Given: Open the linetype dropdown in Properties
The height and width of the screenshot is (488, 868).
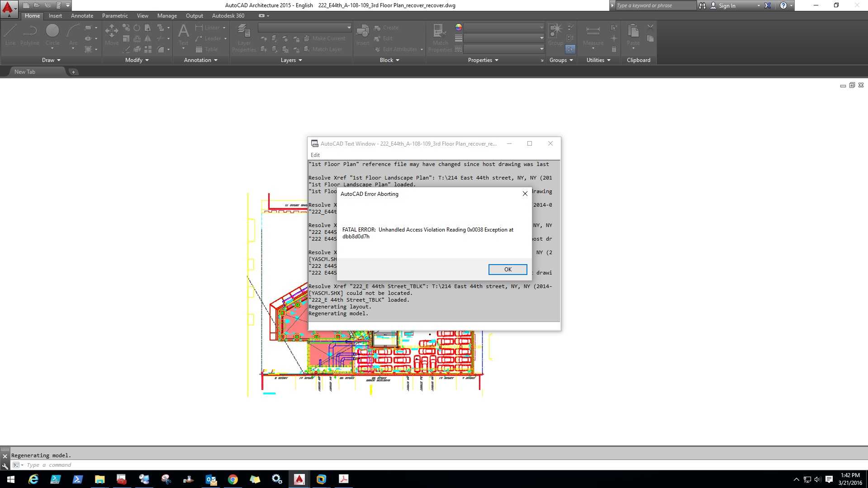Looking at the screenshot, I should (504, 49).
